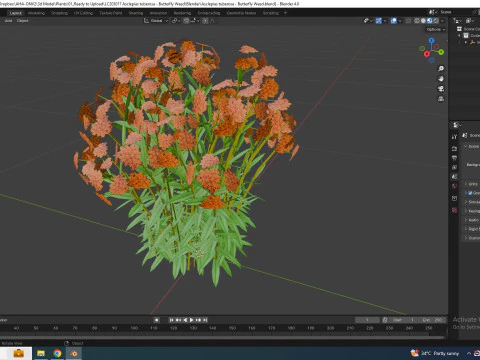Image resolution: width=480 pixels, height=360 pixels.
Task: Toggle perspective orthographic grid icon
Action: (441, 99)
